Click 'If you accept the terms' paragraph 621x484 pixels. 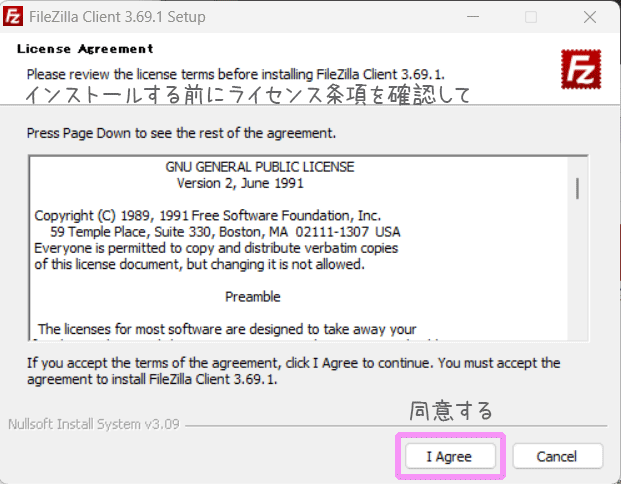tap(293, 371)
